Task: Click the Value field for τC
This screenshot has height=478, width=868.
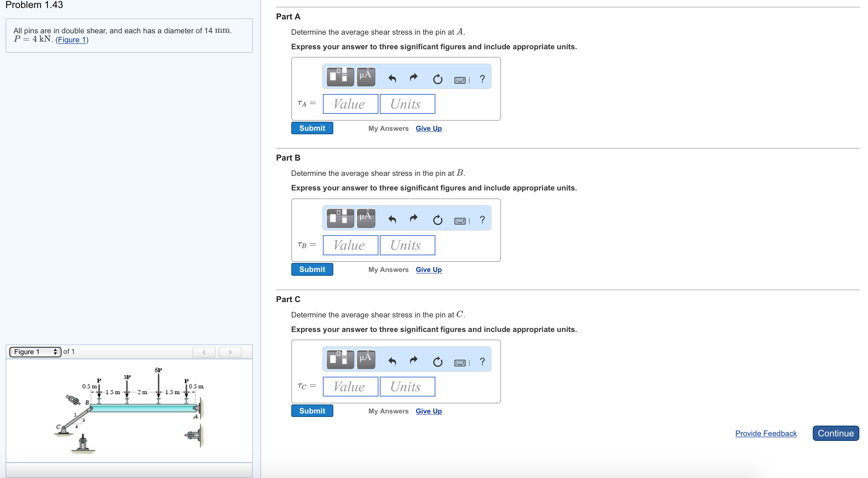Action: pyautogui.click(x=350, y=386)
